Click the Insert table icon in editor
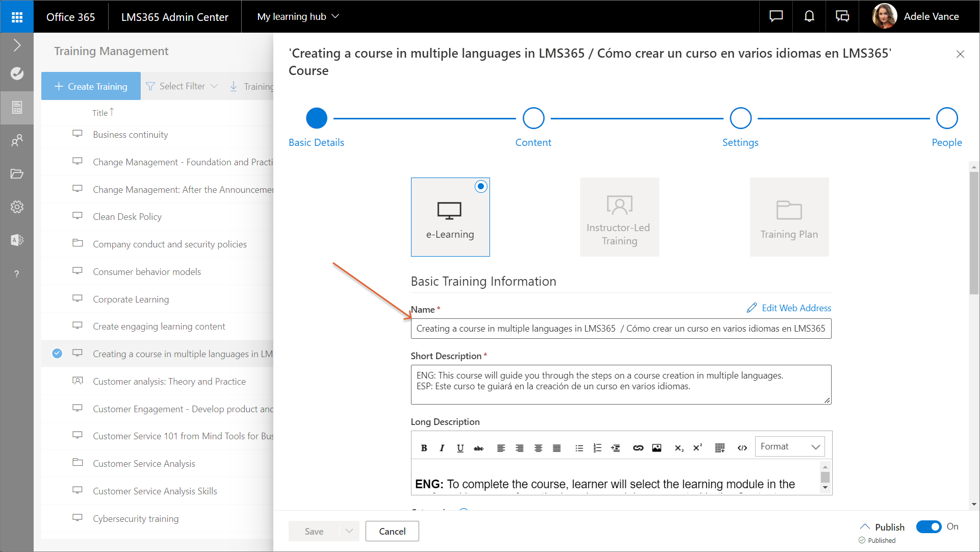 (x=719, y=448)
